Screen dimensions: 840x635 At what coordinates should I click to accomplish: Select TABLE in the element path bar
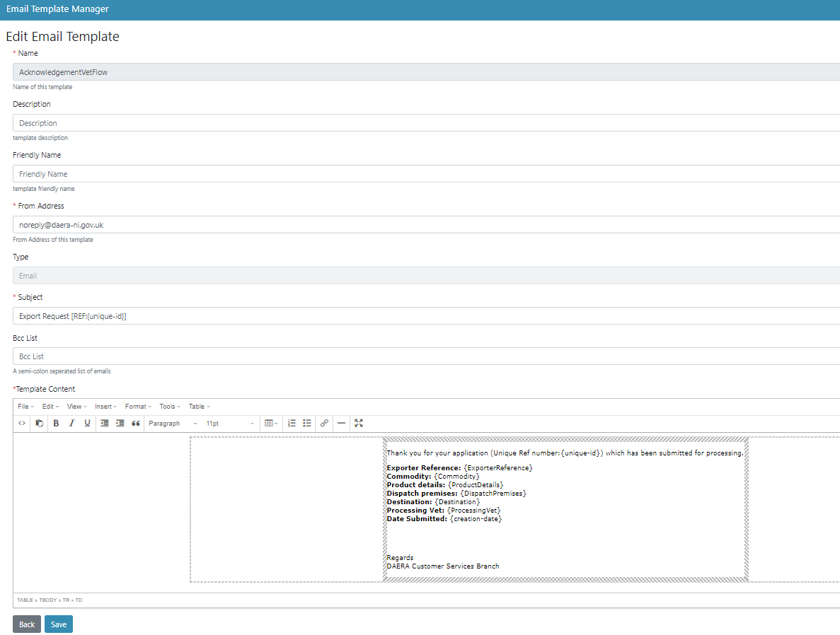(x=25, y=600)
